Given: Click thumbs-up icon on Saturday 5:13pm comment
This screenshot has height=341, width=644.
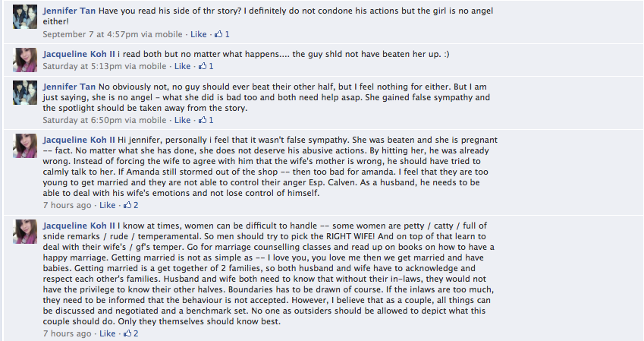Looking at the screenshot, I should [x=203, y=66].
